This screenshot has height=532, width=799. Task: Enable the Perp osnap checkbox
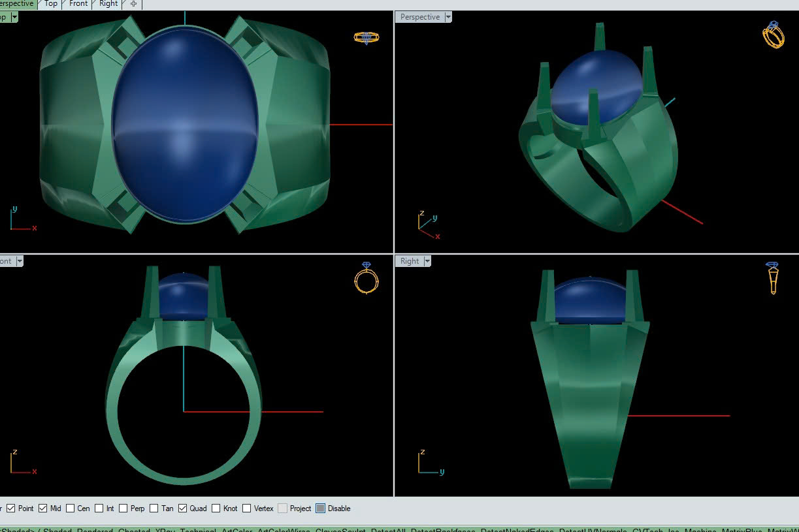click(x=123, y=509)
